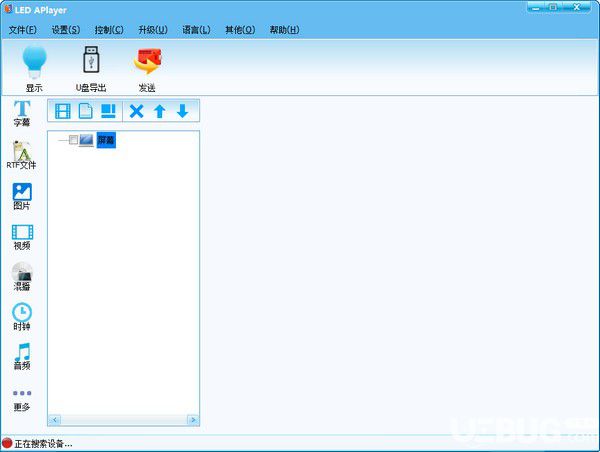600x452 pixels.
Task: Select the 字幕 subtitle tool
Action: pyautogui.click(x=22, y=113)
